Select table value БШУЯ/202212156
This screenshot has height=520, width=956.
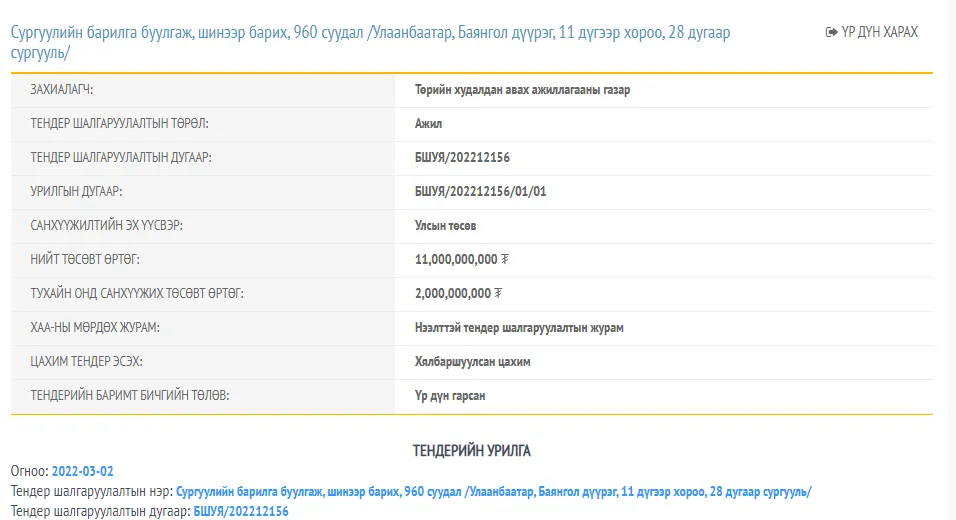(x=462, y=158)
